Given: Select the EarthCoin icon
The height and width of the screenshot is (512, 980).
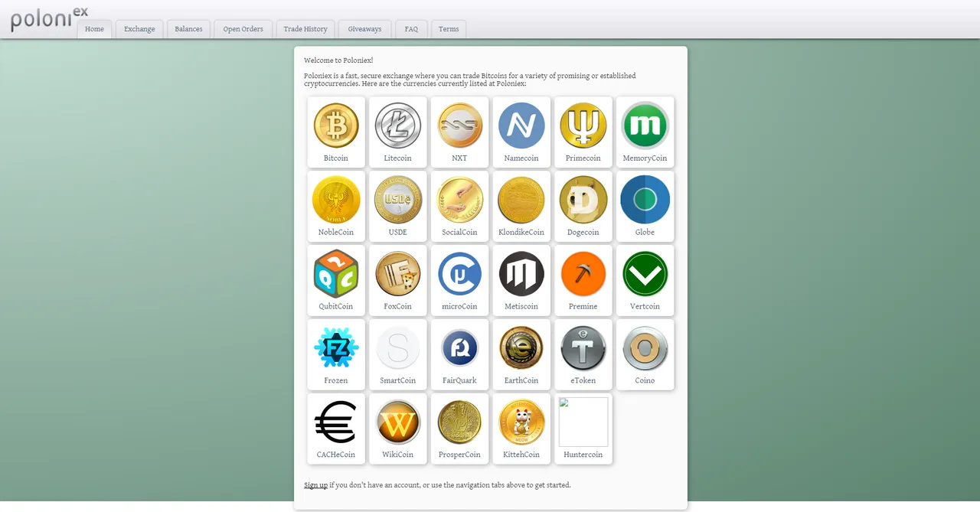Looking at the screenshot, I should [521, 348].
